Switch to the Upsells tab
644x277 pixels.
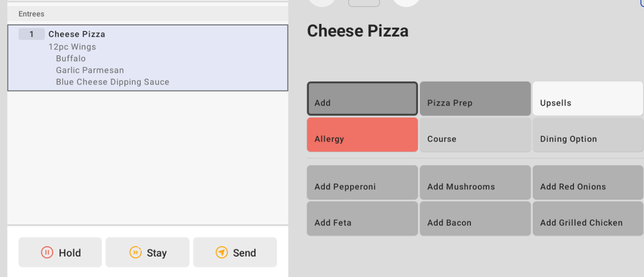point(587,99)
